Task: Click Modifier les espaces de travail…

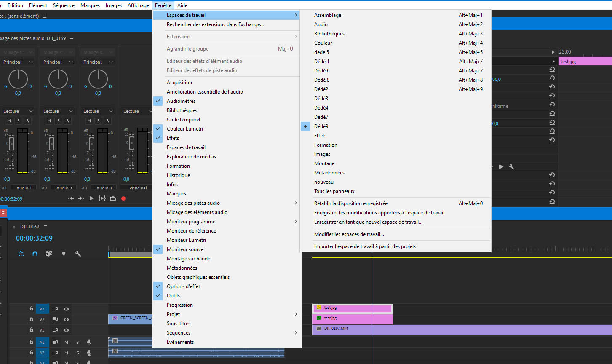Action: tap(349, 234)
